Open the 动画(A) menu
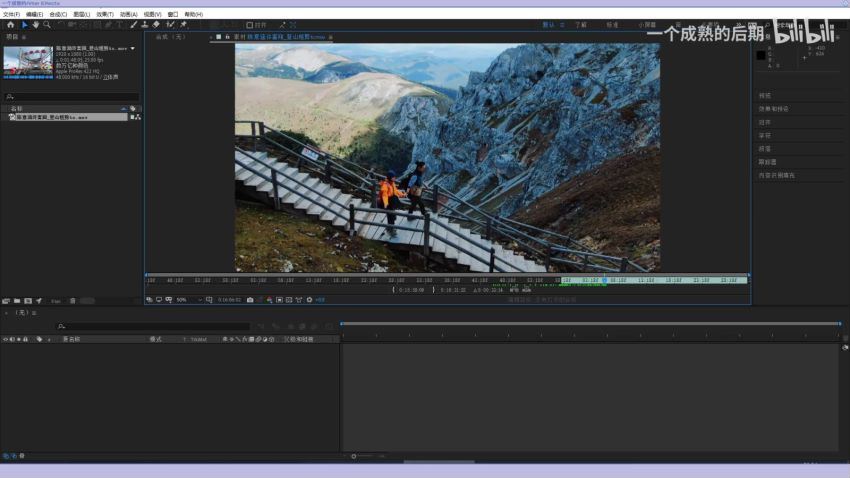 (128, 15)
